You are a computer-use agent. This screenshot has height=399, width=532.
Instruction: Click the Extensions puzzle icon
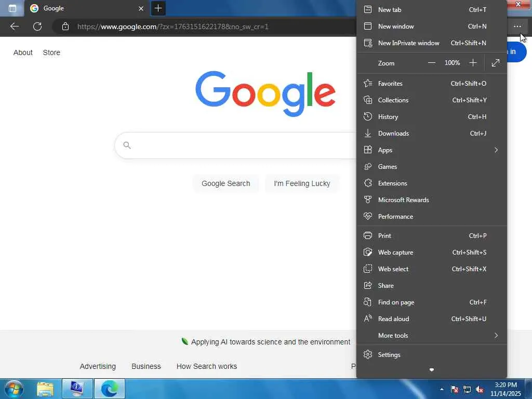coord(368,183)
